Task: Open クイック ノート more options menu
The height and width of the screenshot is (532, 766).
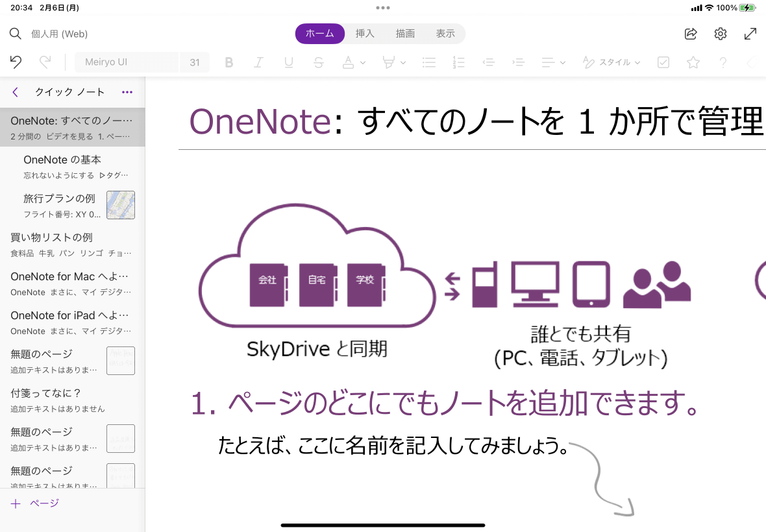Action: pyautogui.click(x=127, y=92)
